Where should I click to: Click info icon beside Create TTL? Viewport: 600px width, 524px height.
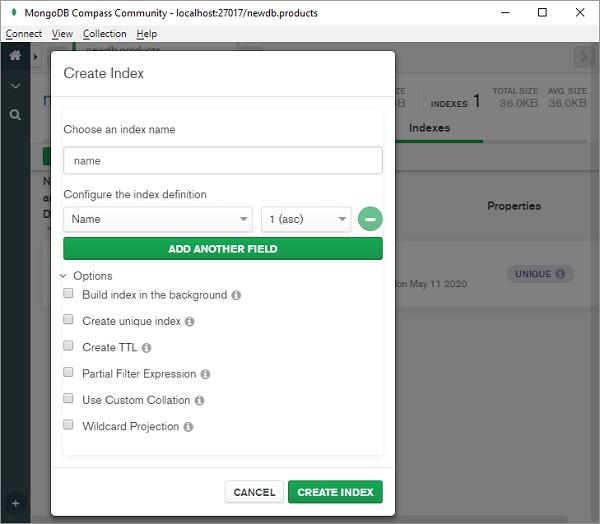click(146, 348)
